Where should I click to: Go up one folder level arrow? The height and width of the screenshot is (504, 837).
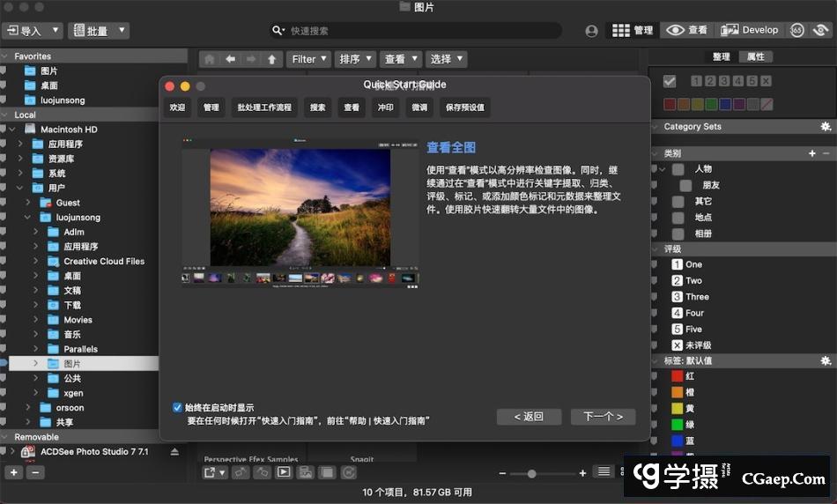pos(272,59)
